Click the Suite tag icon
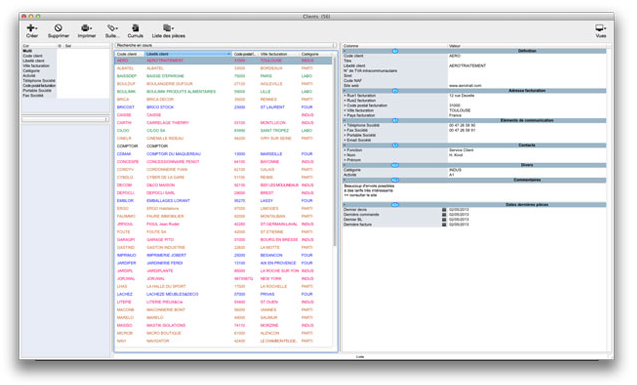The image size is (637, 385). (112, 28)
